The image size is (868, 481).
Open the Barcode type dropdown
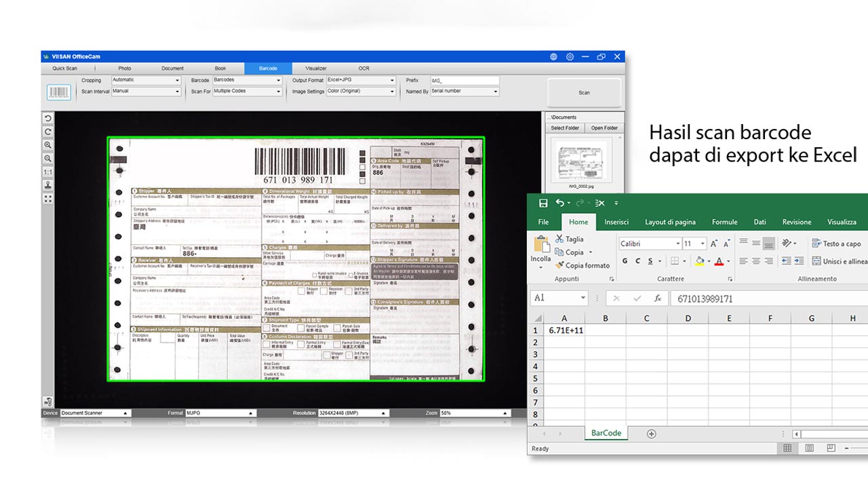point(247,80)
